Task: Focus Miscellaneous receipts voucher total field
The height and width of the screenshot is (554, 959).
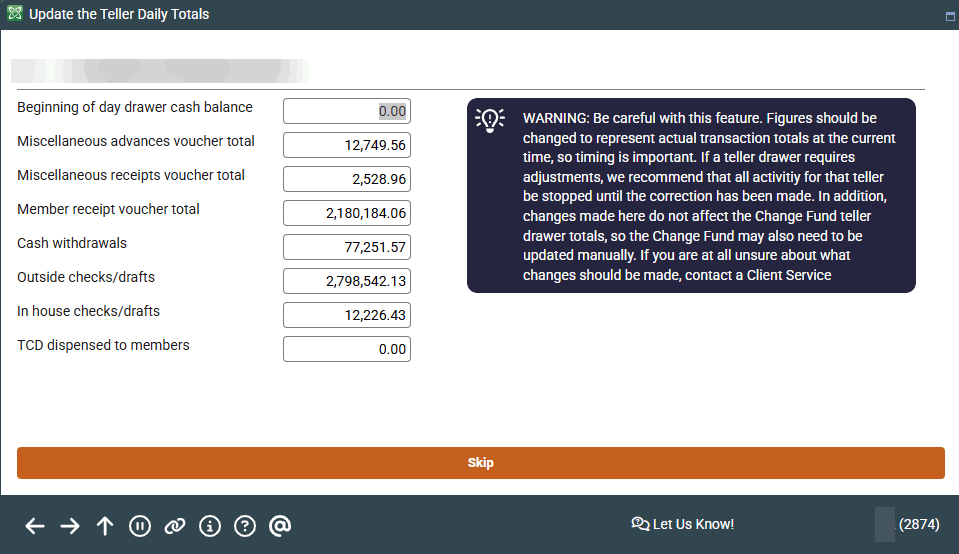Action: (347, 179)
